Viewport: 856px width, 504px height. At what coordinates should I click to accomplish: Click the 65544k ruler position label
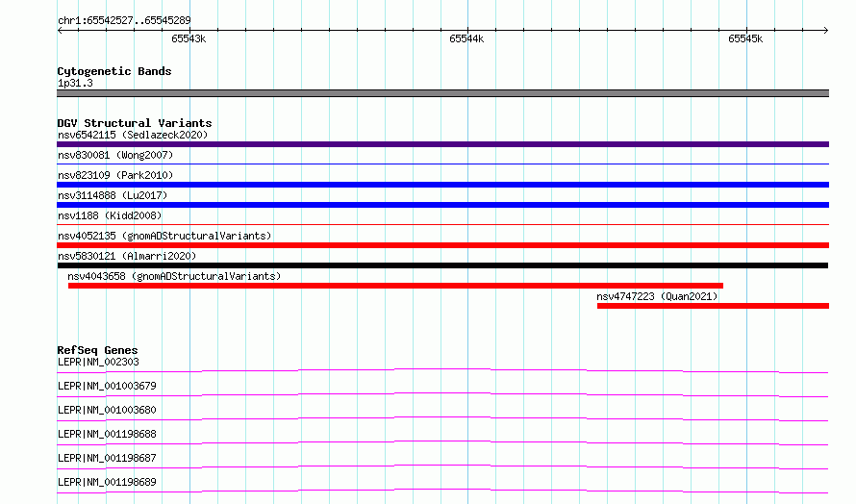pos(466,38)
